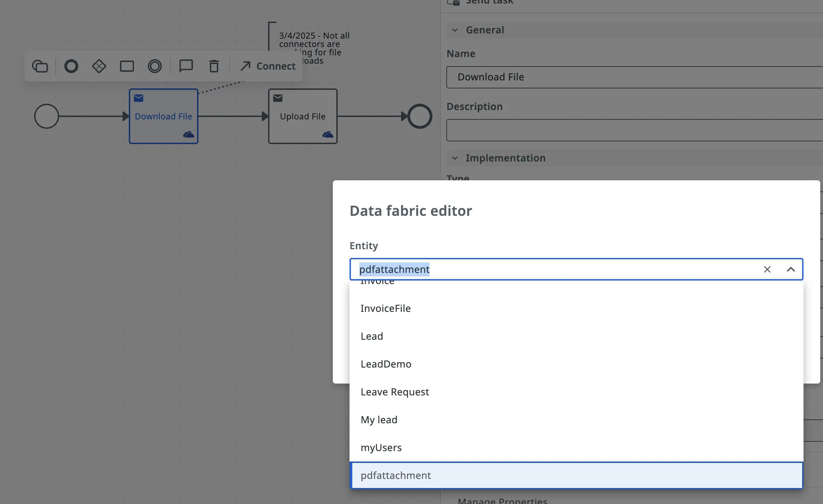
Task: Click the Description text box
Action: click(592, 130)
